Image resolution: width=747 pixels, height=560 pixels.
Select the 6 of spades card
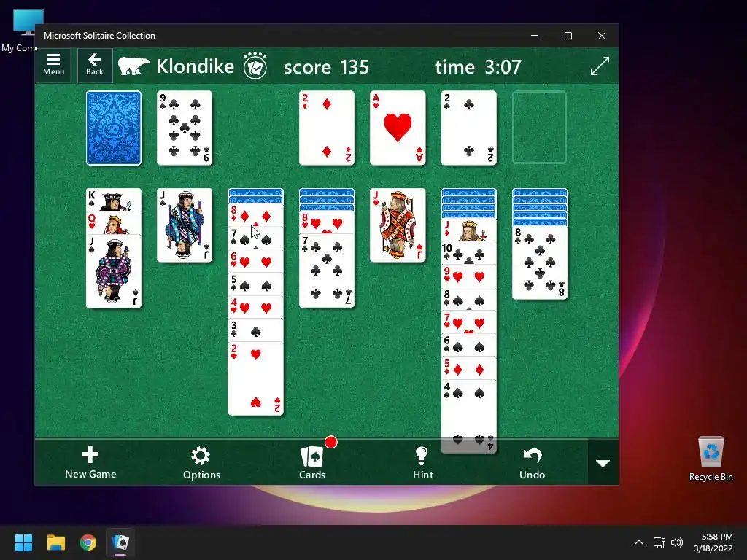tap(469, 345)
